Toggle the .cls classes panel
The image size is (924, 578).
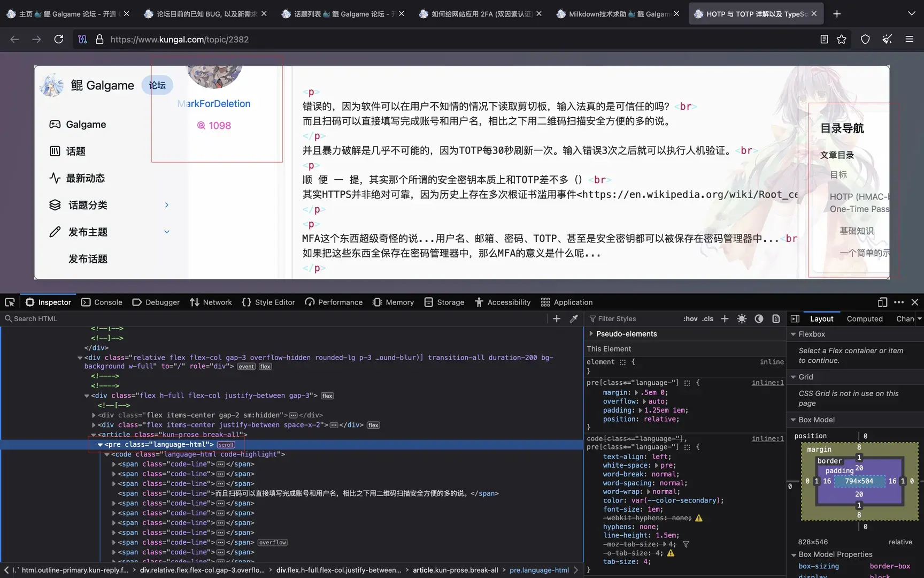pos(708,318)
